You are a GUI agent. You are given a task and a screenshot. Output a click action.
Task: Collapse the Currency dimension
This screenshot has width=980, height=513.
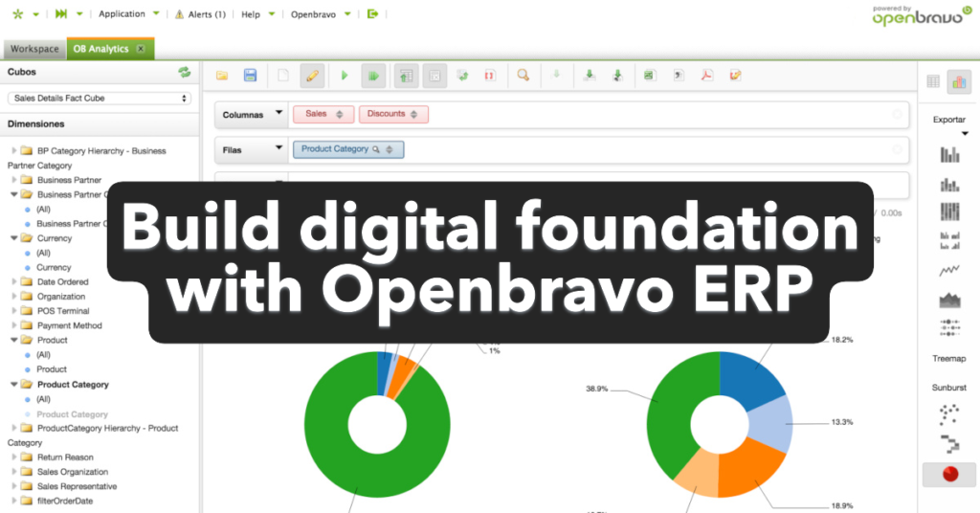click(x=13, y=238)
